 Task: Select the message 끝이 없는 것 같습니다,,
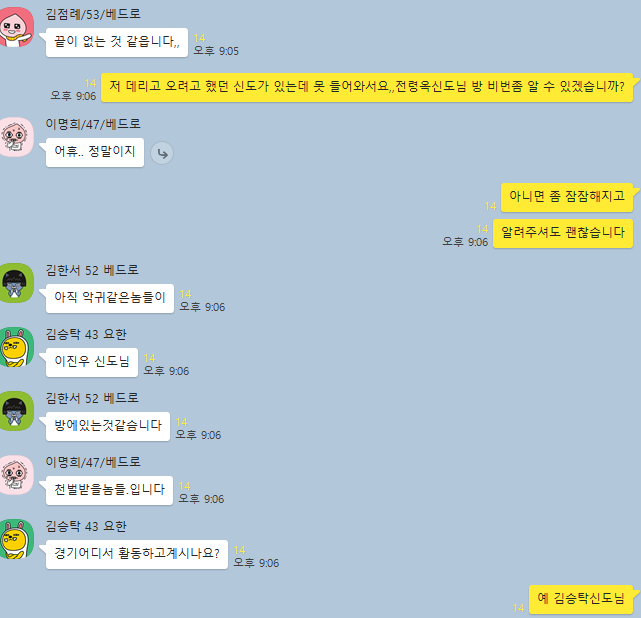point(117,43)
